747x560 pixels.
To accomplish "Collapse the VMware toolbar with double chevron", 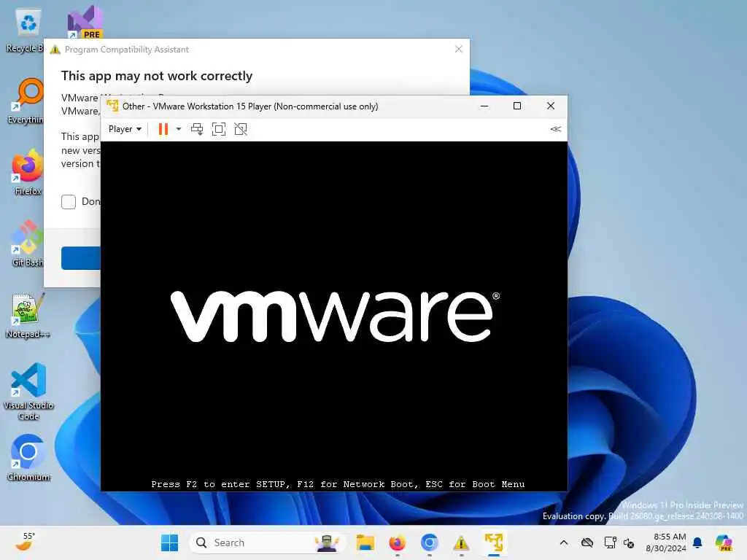I will pyautogui.click(x=555, y=129).
